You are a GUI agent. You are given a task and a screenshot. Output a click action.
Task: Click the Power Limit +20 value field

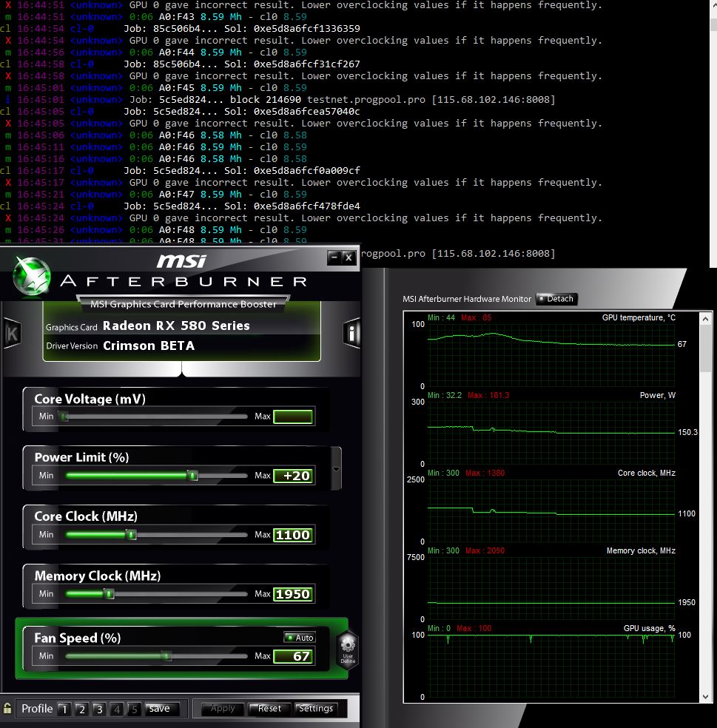point(292,476)
